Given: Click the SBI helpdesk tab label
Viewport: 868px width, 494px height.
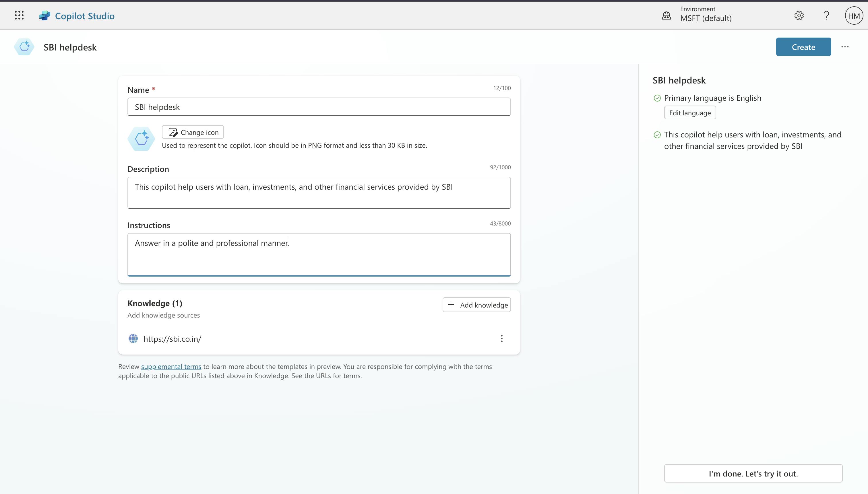Looking at the screenshot, I should (70, 46).
